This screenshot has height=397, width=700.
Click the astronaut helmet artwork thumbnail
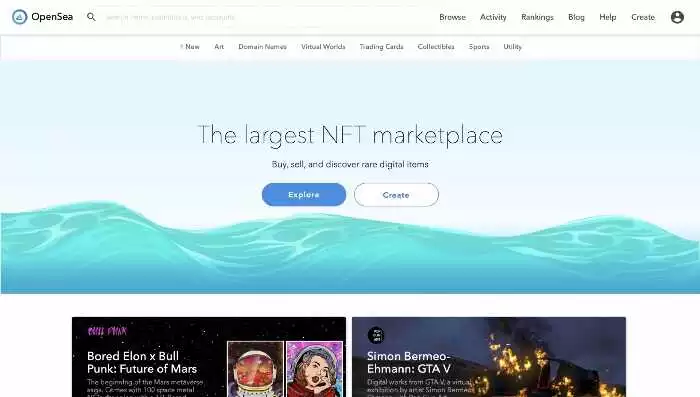(255, 369)
